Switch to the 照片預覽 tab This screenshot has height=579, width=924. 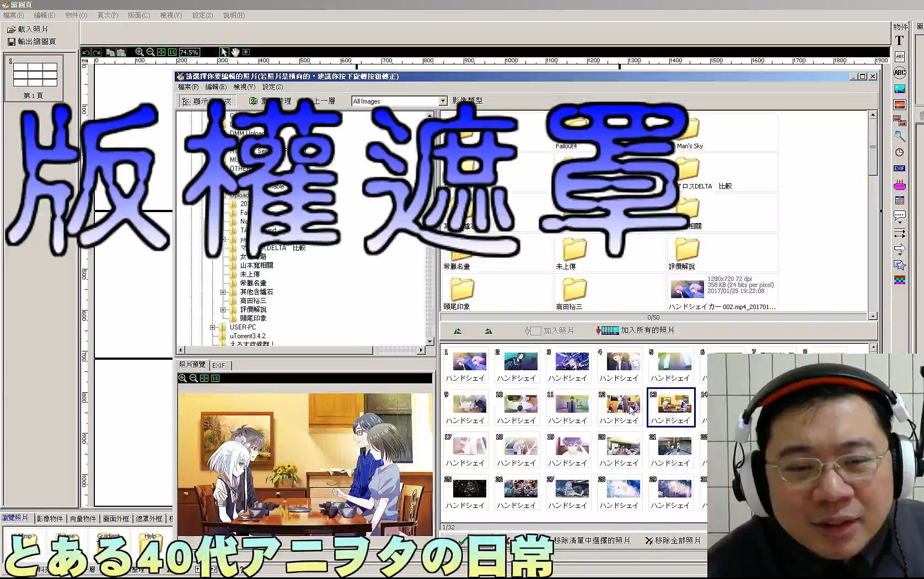point(192,365)
